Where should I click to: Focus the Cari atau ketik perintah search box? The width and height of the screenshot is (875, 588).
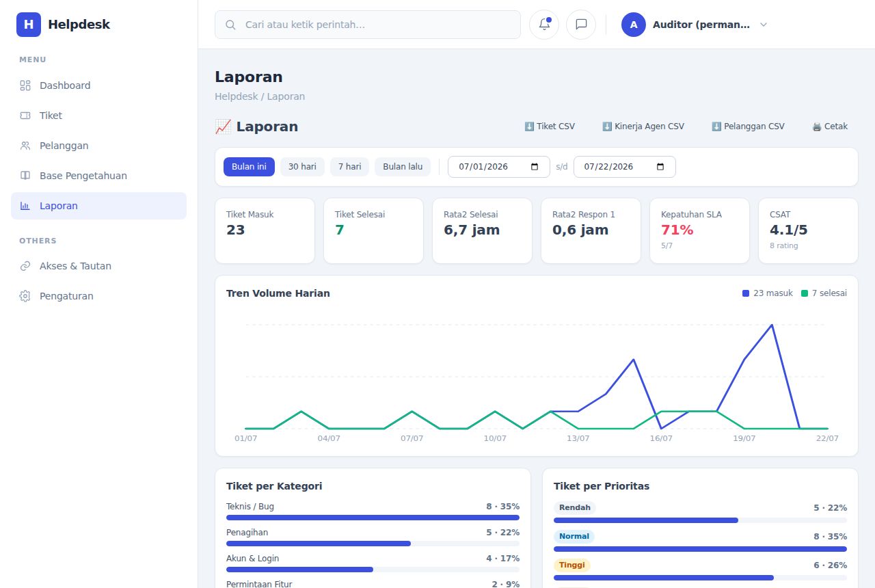click(368, 25)
